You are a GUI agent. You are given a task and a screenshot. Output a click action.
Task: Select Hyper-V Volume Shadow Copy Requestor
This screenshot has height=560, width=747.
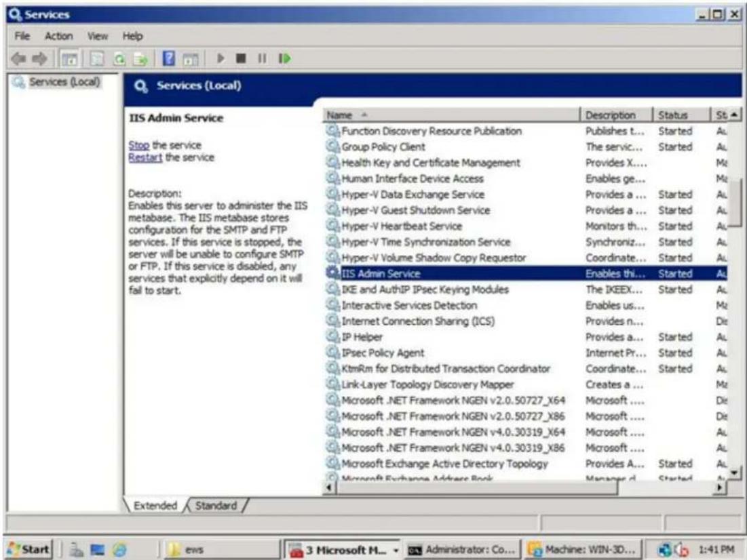pos(526,258)
